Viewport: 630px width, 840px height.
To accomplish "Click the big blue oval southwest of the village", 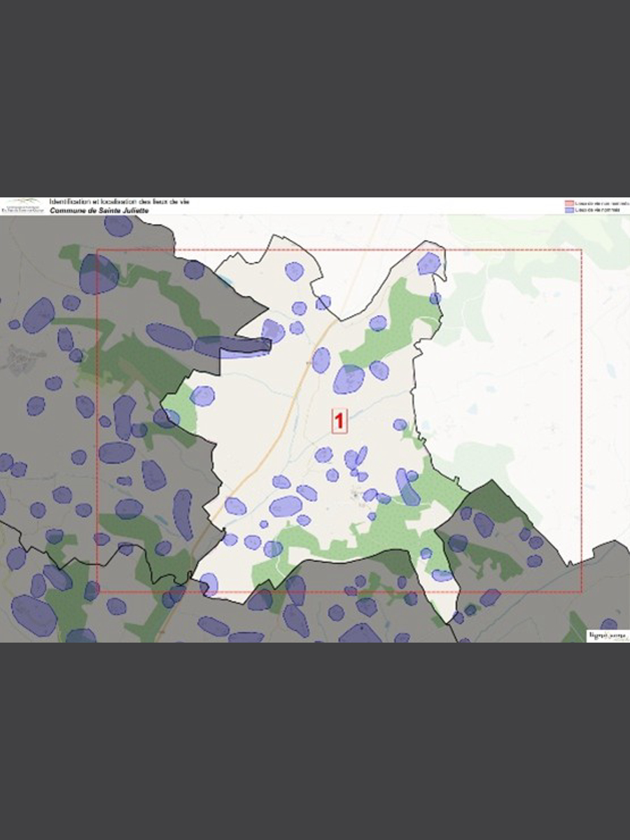I will (x=286, y=505).
